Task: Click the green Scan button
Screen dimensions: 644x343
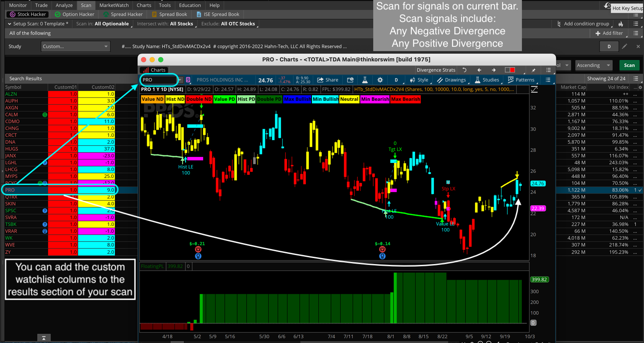Action: 629,65
